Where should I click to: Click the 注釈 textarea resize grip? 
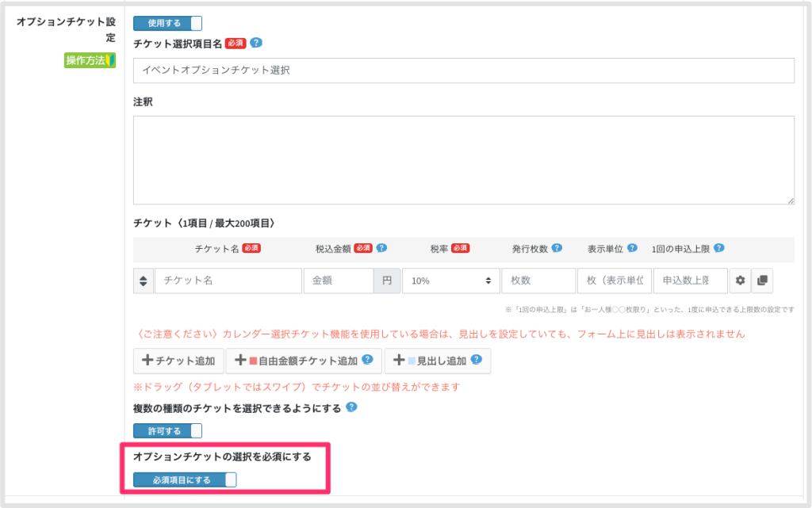click(791, 201)
